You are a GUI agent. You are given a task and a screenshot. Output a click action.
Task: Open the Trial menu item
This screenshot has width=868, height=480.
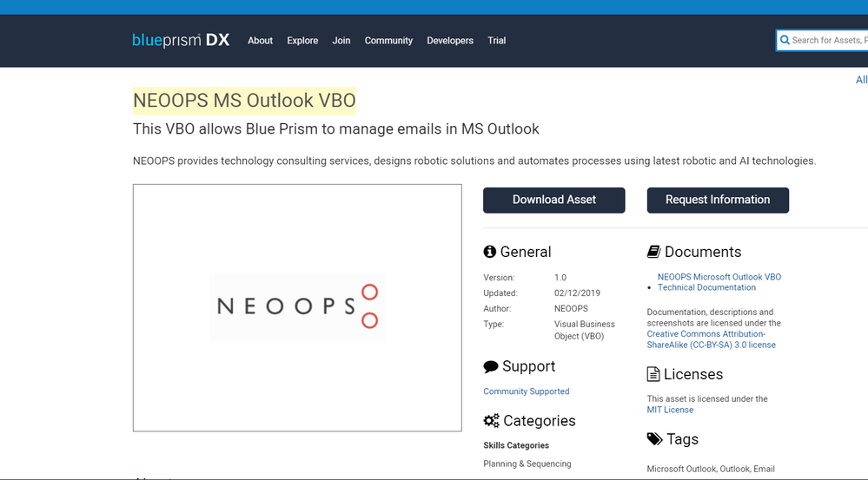click(496, 41)
